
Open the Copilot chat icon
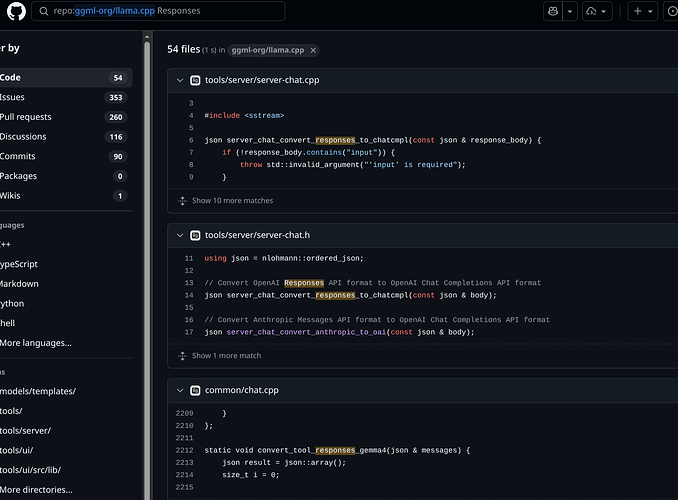[x=553, y=11]
